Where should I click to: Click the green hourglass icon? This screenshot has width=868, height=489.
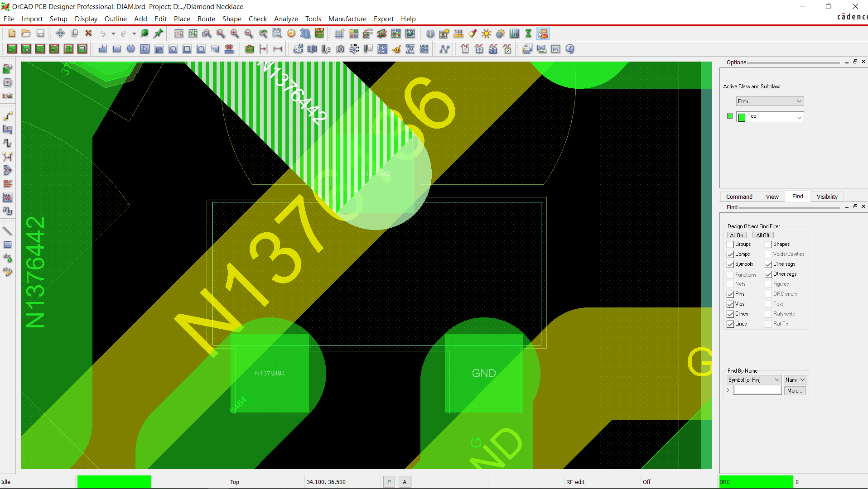tap(528, 34)
